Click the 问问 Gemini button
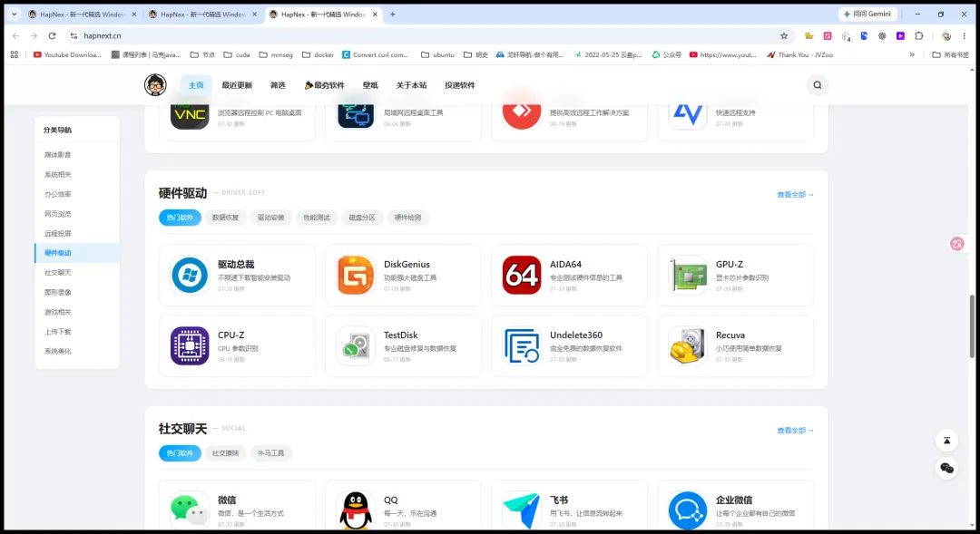Image resolution: width=980 pixels, height=534 pixels. tap(867, 14)
